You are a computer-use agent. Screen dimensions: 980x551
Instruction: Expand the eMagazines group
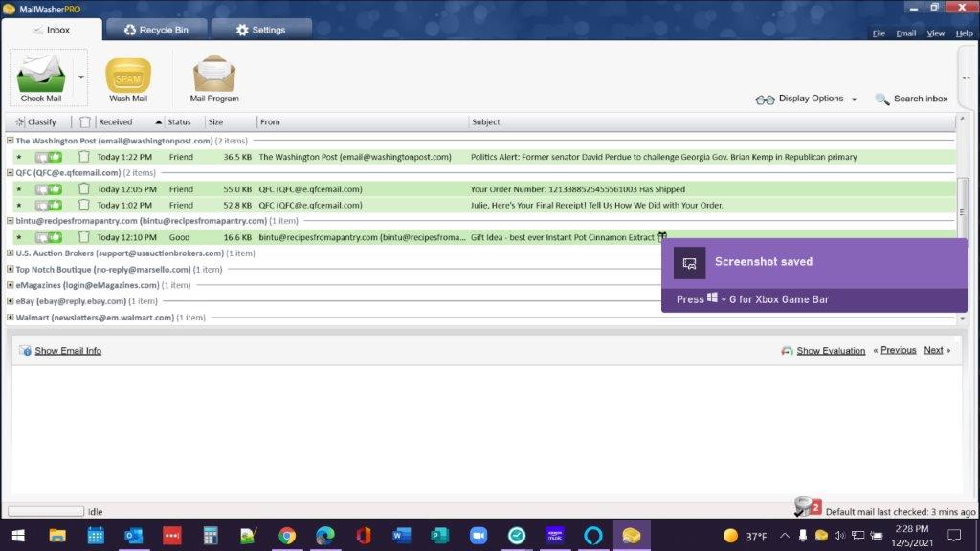[x=10, y=285]
